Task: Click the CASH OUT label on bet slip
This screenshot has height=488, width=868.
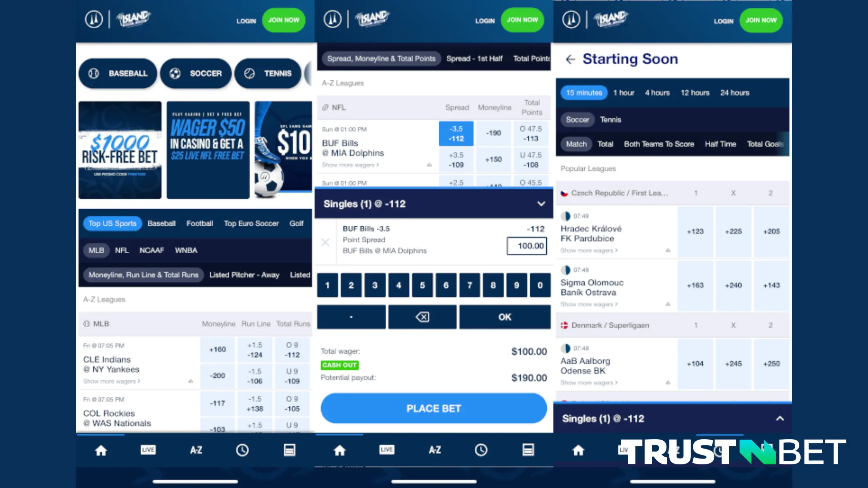Action: [x=340, y=365]
